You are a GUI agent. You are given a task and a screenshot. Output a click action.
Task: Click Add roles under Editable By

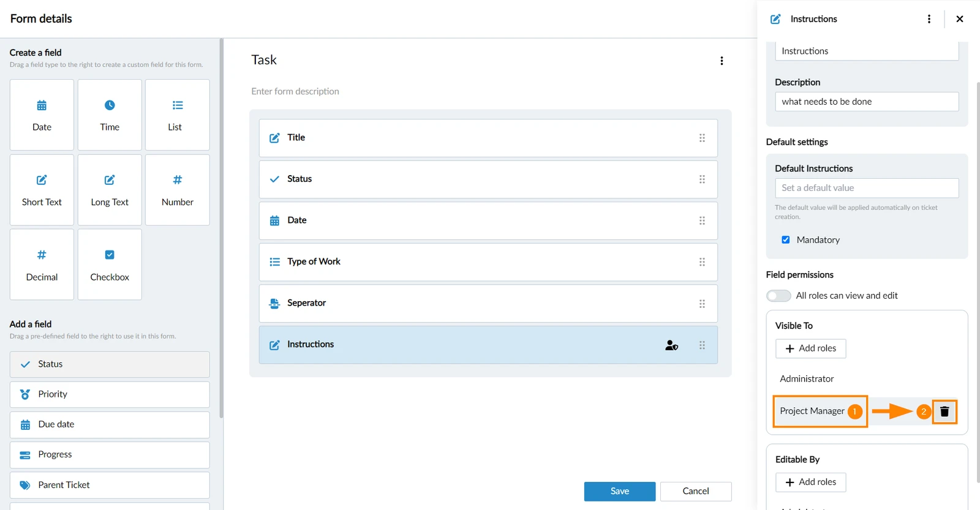tap(810, 482)
